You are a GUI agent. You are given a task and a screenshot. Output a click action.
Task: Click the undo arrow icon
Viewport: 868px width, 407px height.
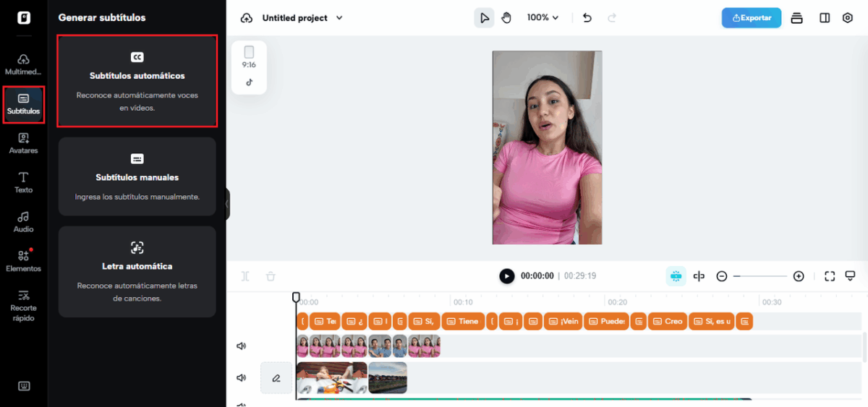point(587,18)
